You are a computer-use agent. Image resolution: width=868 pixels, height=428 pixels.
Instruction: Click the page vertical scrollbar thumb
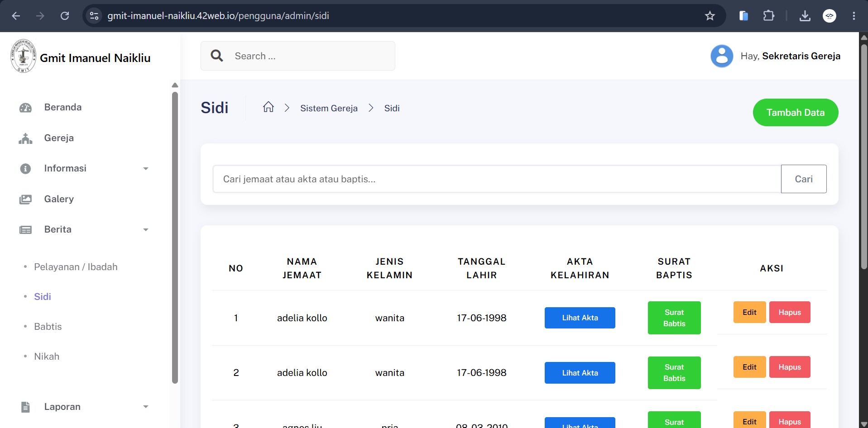(864, 156)
